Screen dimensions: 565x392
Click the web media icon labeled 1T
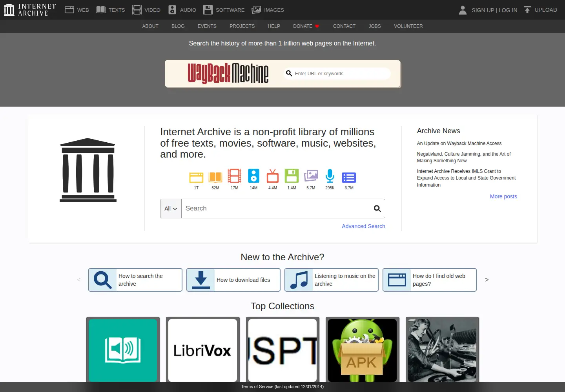196,177
